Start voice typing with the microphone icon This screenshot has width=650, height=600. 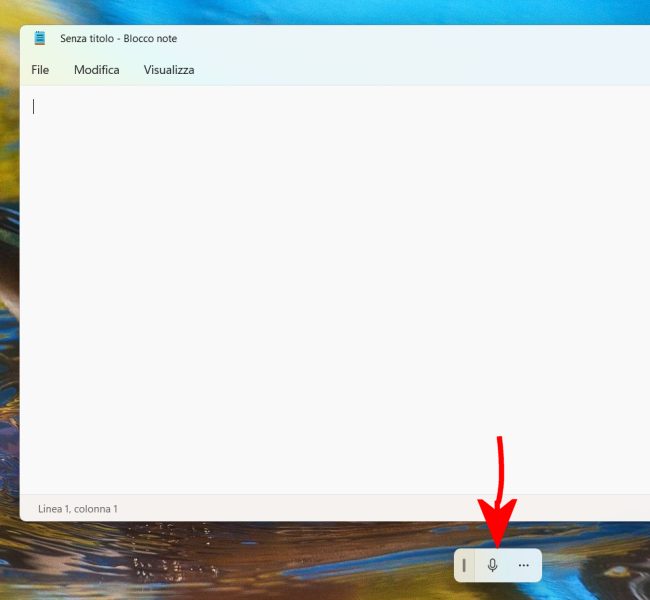pyautogui.click(x=492, y=565)
